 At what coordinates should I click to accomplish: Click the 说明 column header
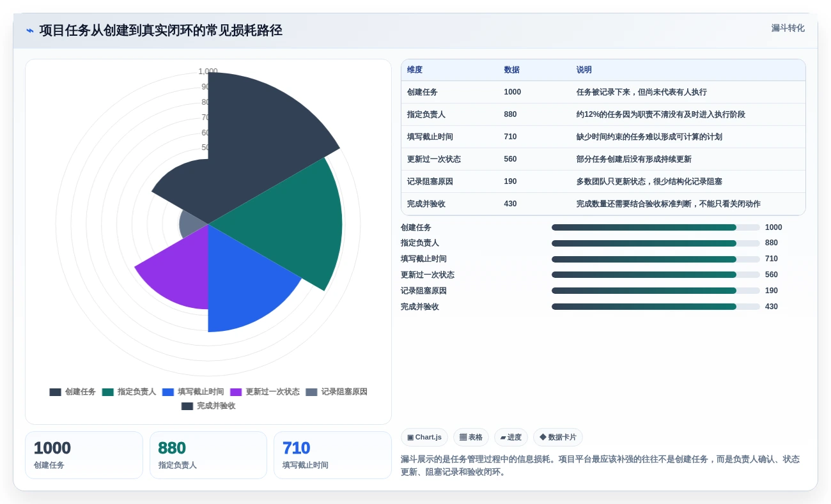584,70
